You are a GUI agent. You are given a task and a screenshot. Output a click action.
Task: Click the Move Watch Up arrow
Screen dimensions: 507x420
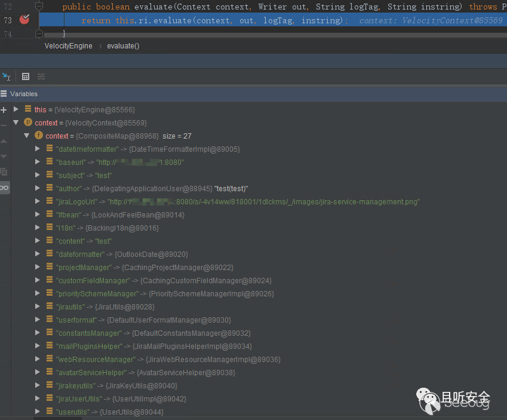pyautogui.click(x=4, y=141)
